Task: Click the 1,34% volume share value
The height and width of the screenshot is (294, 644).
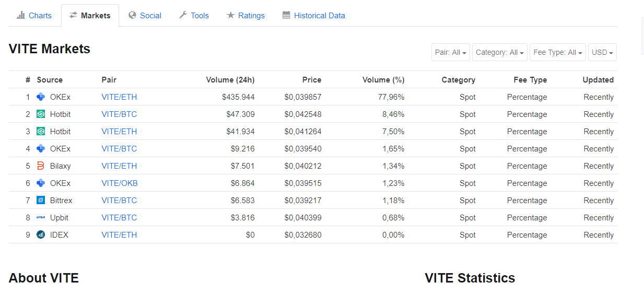Action: (x=393, y=166)
